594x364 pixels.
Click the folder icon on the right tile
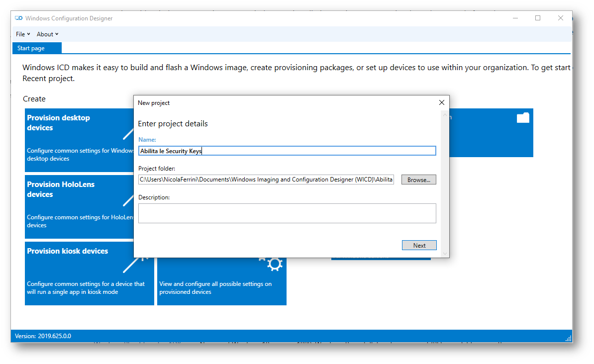[x=523, y=118]
